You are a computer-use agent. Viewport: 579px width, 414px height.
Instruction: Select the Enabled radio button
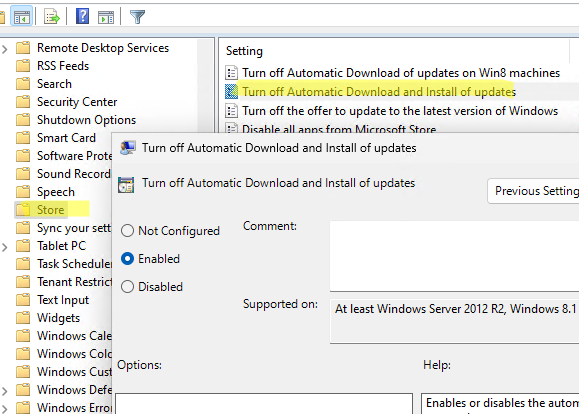click(x=127, y=259)
